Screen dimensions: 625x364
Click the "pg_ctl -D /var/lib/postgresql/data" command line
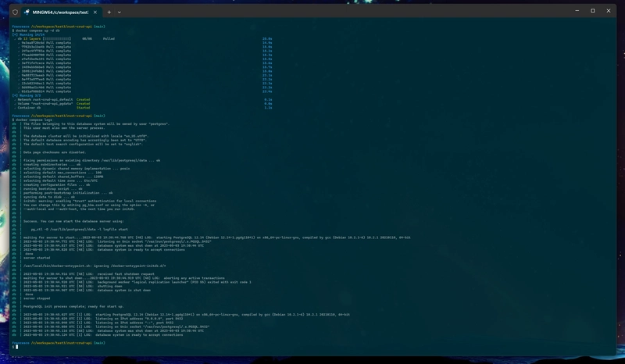click(80, 229)
